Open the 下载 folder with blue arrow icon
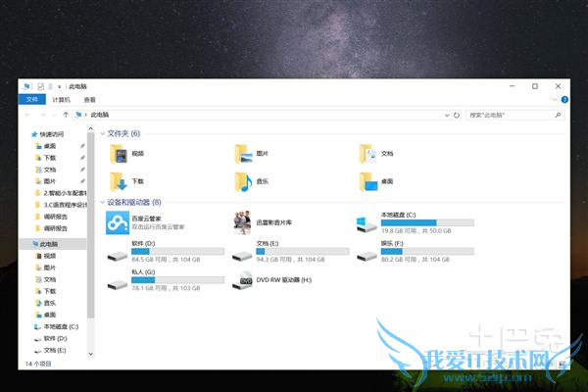This screenshot has height=392, width=588. pyautogui.click(x=126, y=181)
